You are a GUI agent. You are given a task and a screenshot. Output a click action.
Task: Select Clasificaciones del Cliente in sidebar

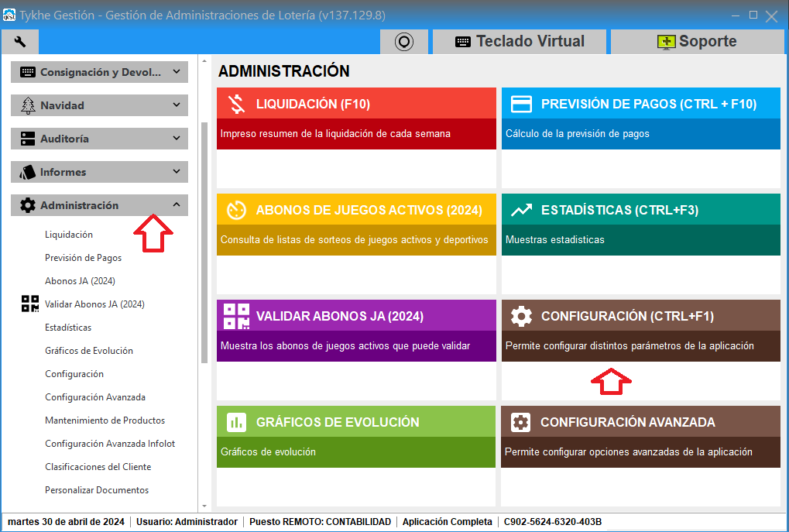click(x=98, y=467)
